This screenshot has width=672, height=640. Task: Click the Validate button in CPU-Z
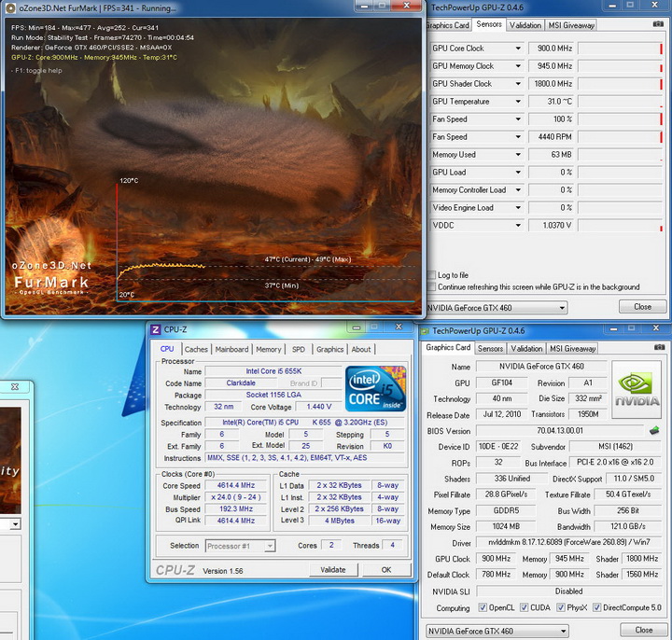[333, 570]
